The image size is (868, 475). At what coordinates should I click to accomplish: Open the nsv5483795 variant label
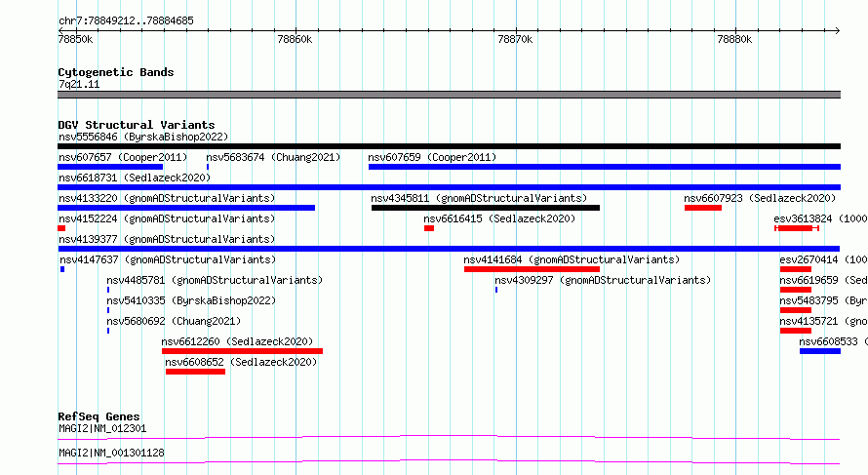point(824,300)
